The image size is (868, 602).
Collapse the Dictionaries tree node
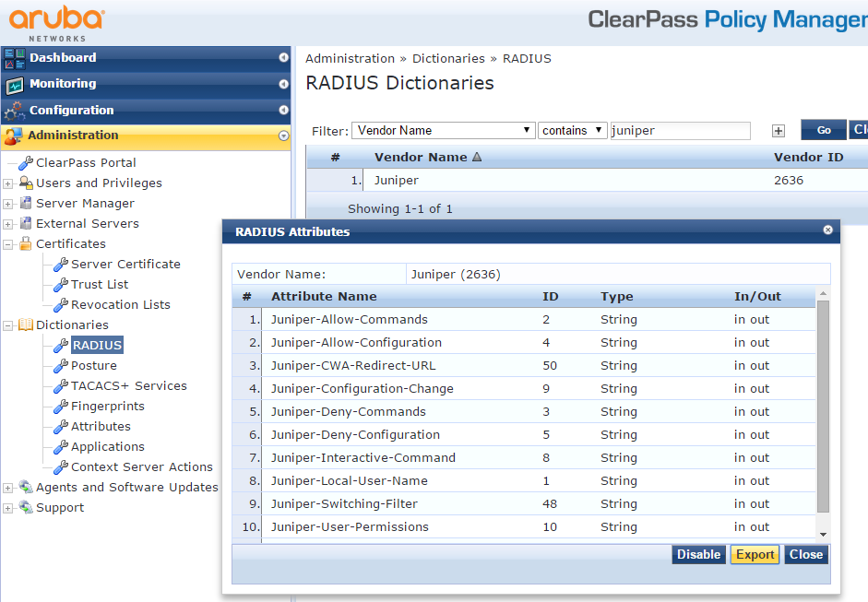click(7, 326)
